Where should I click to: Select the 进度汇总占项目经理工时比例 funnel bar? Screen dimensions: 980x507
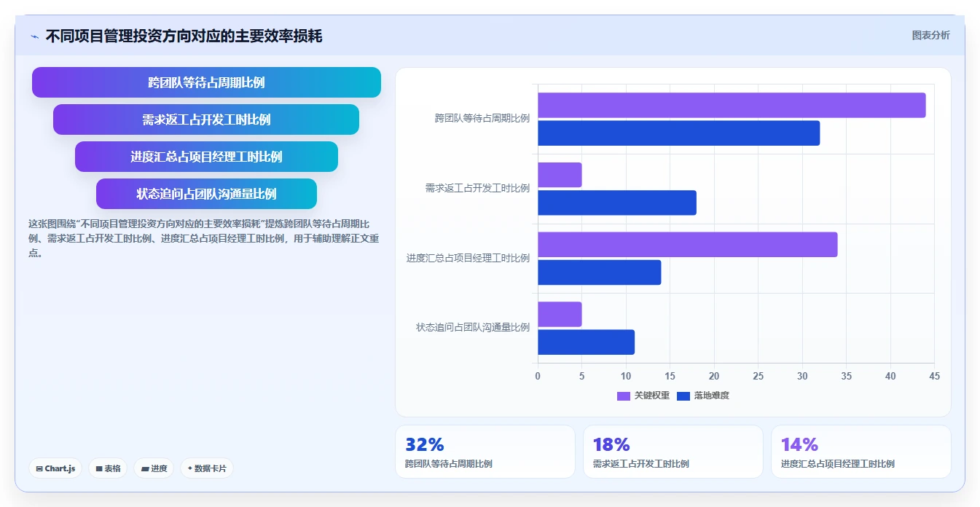point(206,157)
